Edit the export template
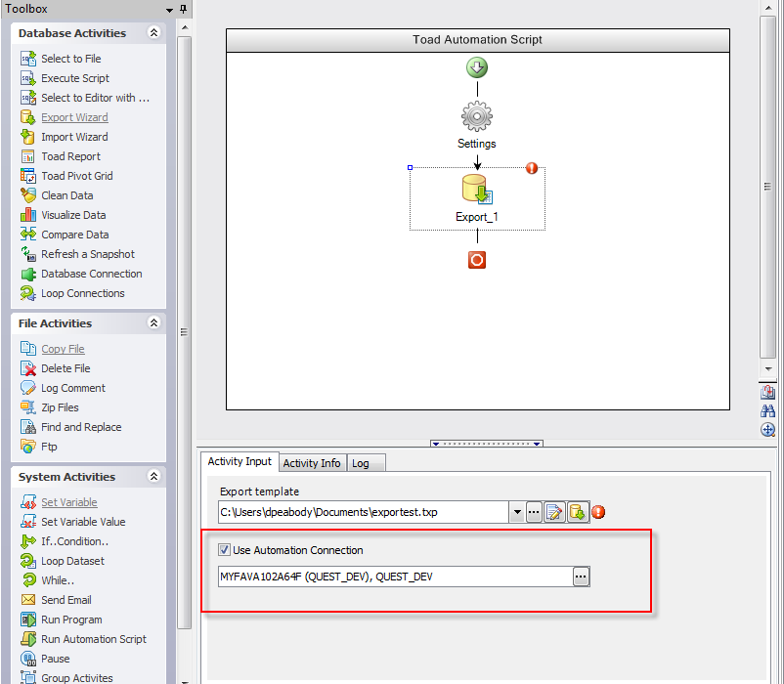The height and width of the screenshot is (684, 784). 554,512
